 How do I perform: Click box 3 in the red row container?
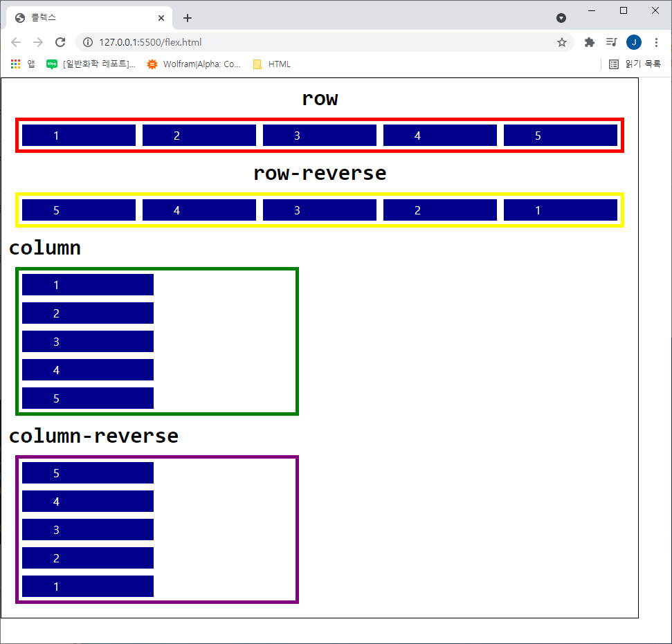pos(320,136)
